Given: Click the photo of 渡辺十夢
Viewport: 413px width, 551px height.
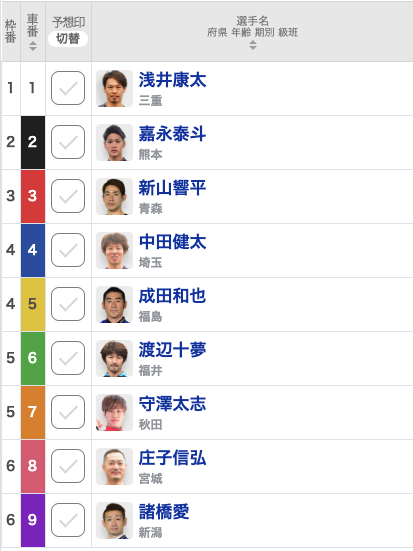Looking at the screenshot, I should point(114,358).
